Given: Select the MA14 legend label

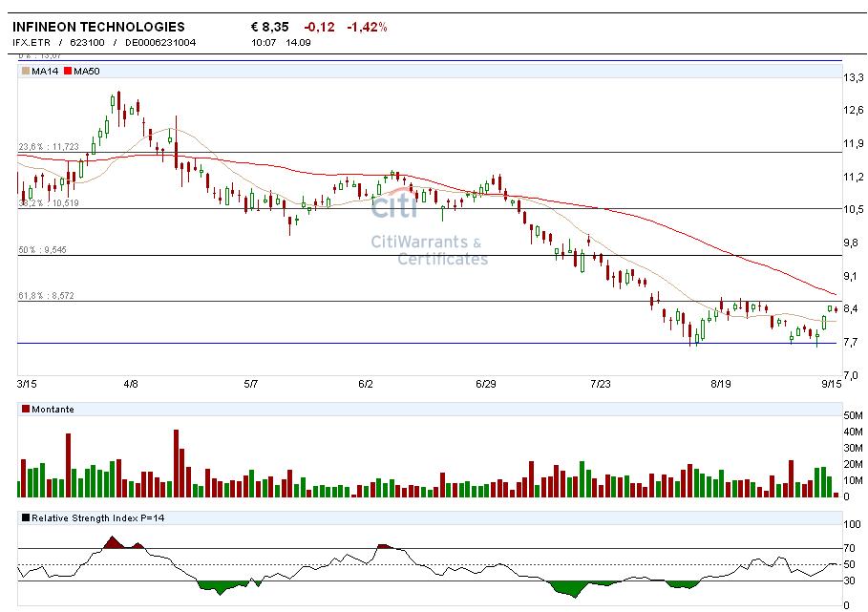Looking at the screenshot, I should [45, 71].
